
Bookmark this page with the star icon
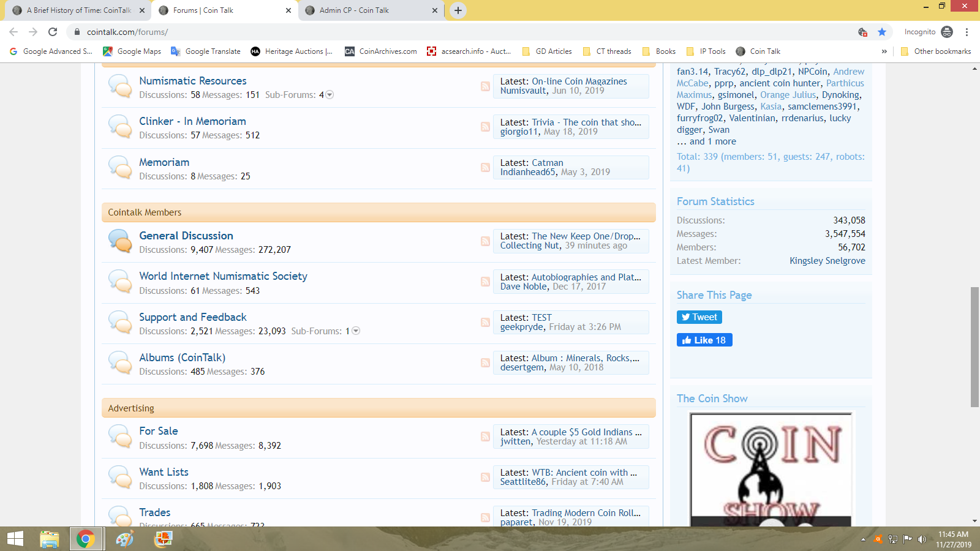tap(882, 32)
